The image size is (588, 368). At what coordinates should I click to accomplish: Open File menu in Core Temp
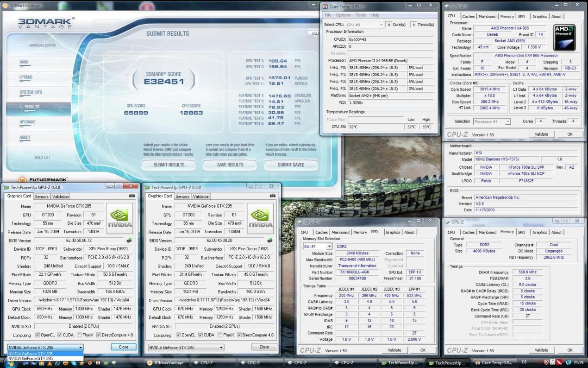[328, 15]
